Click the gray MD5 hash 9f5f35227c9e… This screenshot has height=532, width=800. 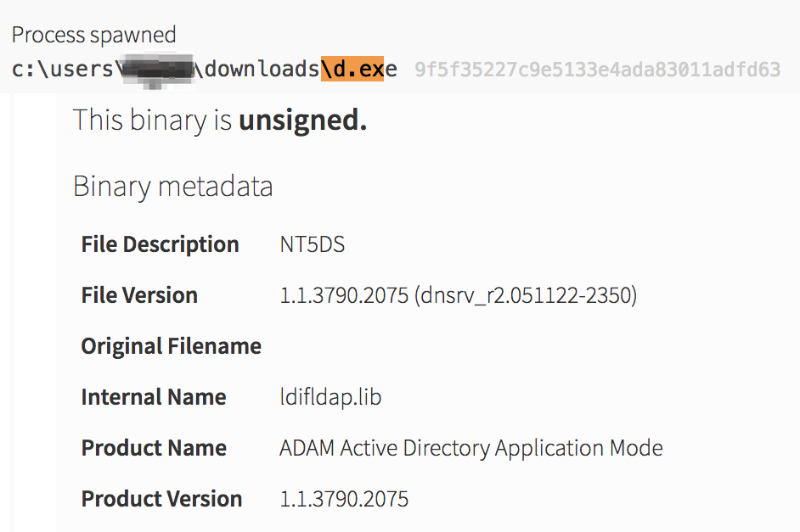(597, 70)
